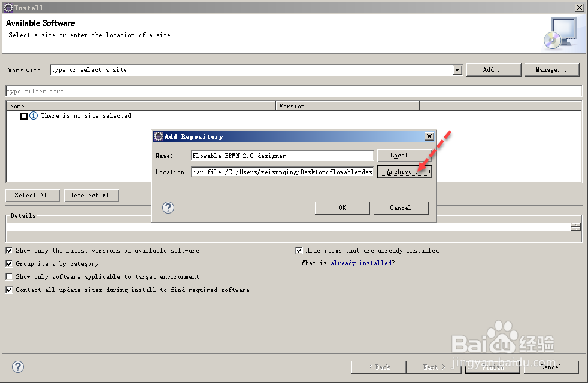Click the 'type filter text' field

[x=293, y=91]
